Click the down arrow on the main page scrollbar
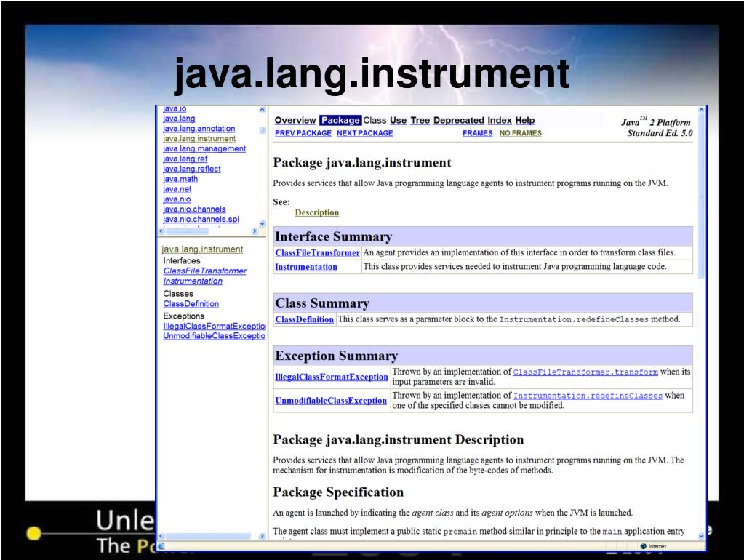 (x=700, y=536)
